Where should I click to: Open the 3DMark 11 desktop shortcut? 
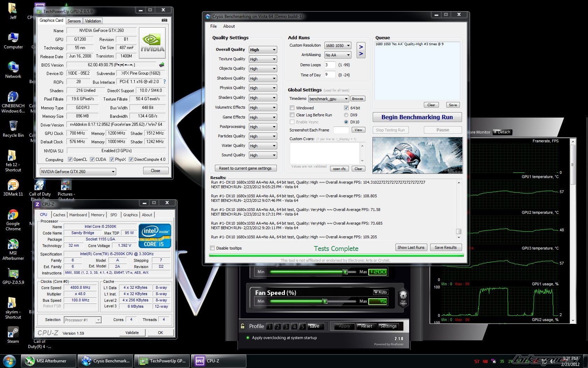13,185
